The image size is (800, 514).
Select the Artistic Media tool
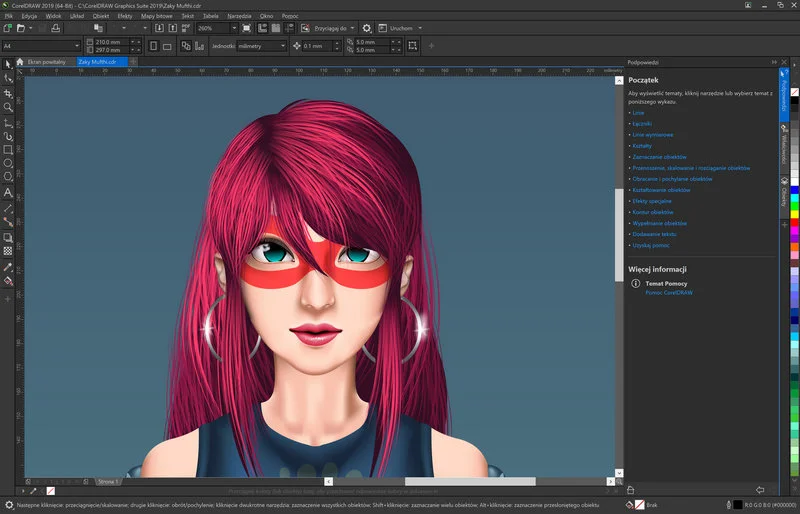coord(8,137)
